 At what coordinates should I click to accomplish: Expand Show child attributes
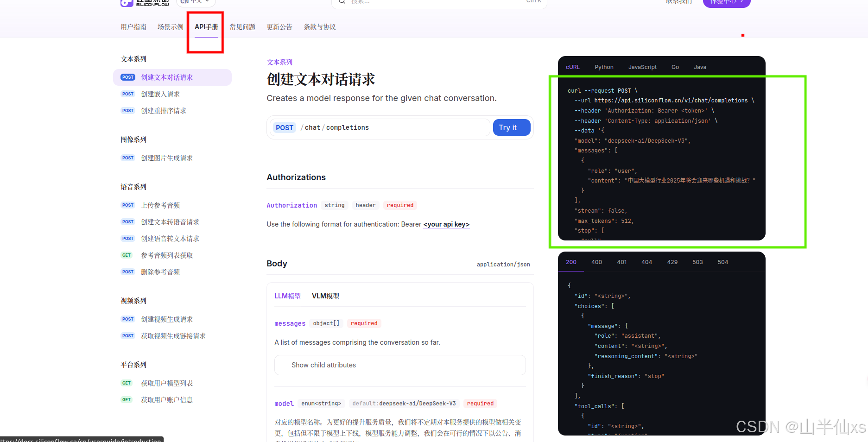pos(400,365)
